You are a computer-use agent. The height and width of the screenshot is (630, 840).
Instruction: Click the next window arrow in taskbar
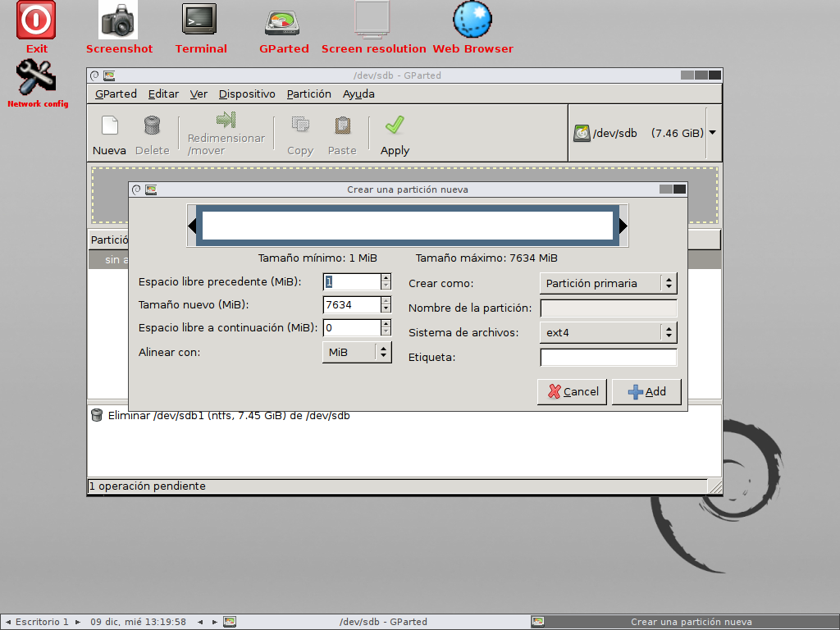(214, 622)
